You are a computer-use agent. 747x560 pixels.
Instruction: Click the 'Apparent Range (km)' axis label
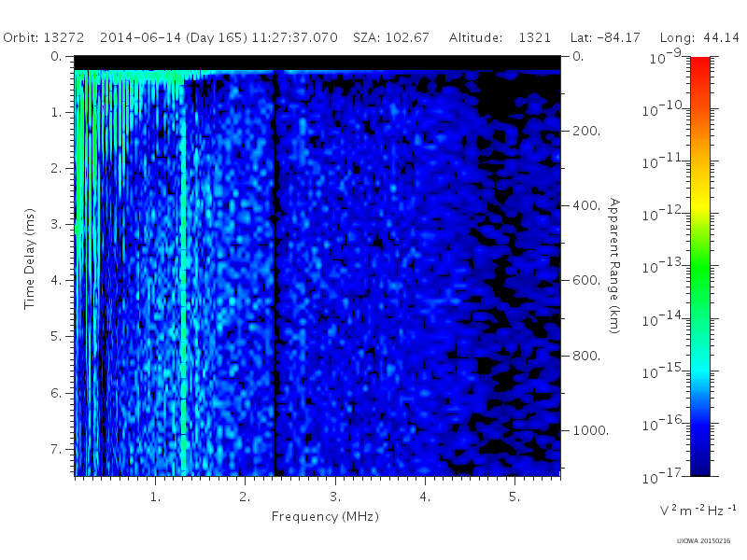pos(614,266)
